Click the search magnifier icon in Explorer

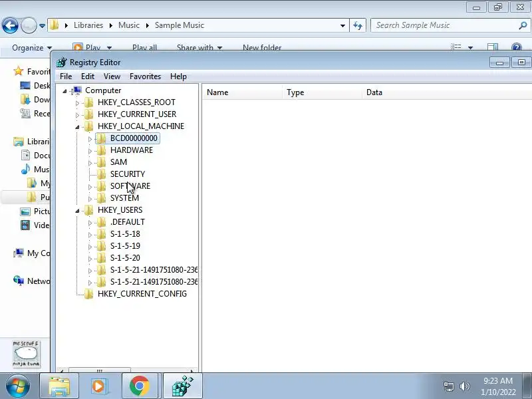(x=523, y=25)
